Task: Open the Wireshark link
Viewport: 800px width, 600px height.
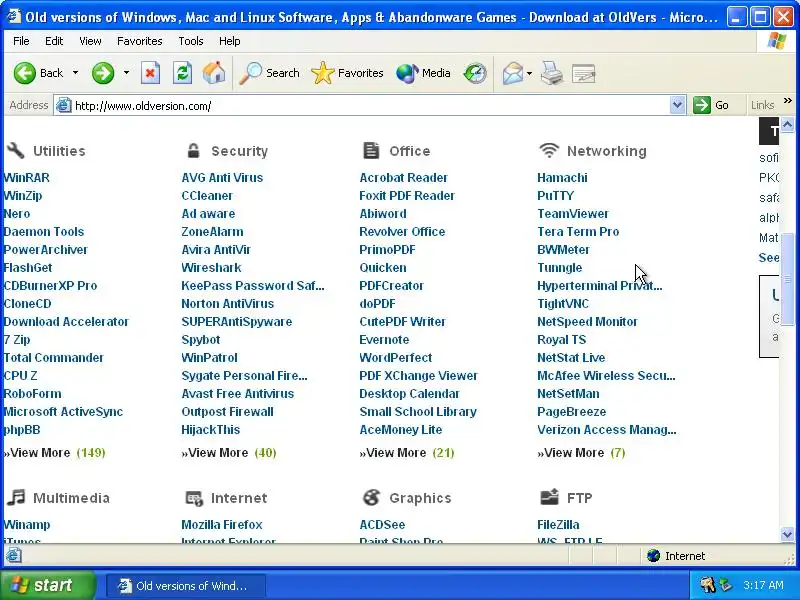Action: coord(211,267)
